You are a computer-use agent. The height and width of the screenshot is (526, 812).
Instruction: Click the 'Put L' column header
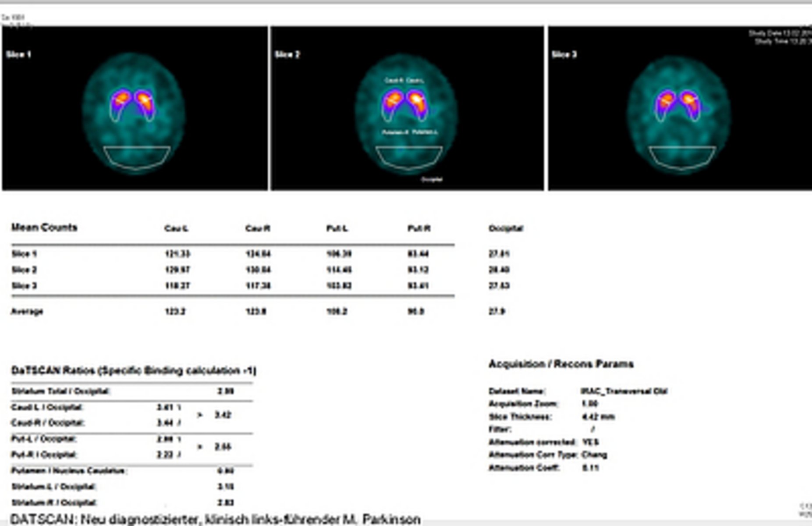tap(337, 228)
